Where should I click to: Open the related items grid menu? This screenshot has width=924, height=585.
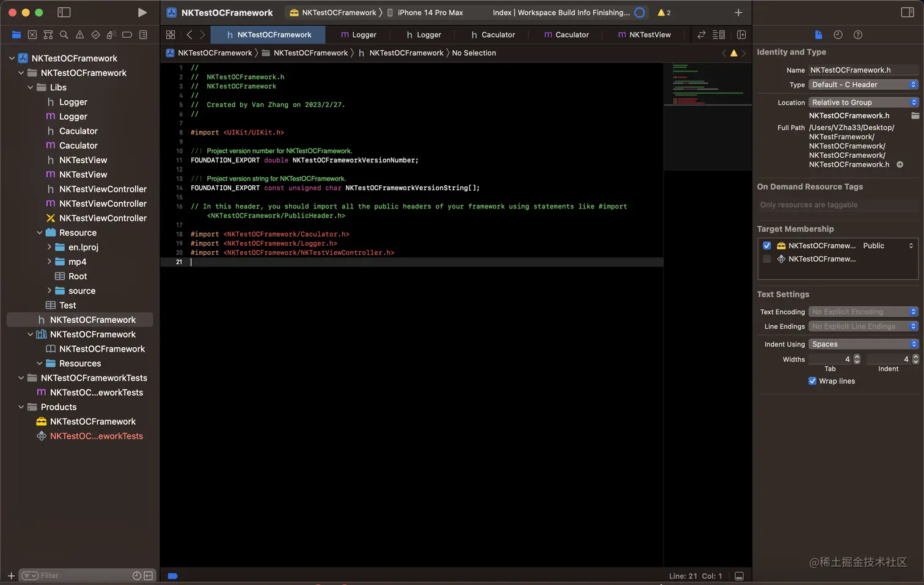click(x=170, y=35)
